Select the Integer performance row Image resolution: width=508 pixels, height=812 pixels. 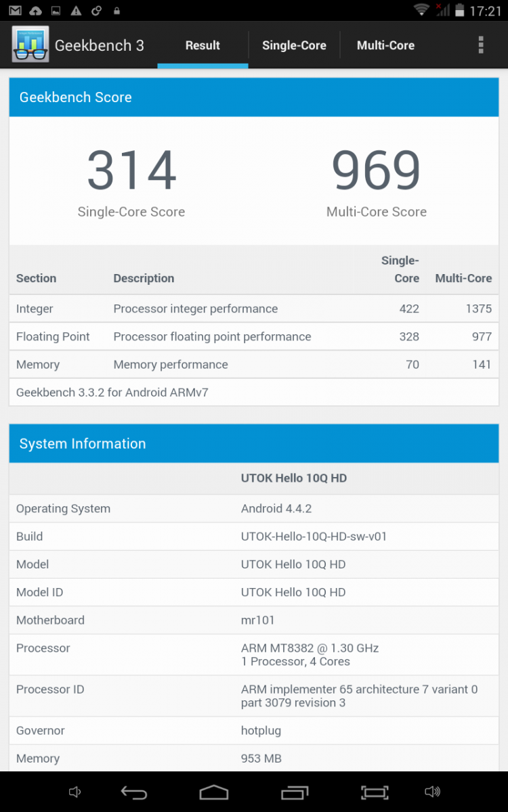(x=254, y=309)
